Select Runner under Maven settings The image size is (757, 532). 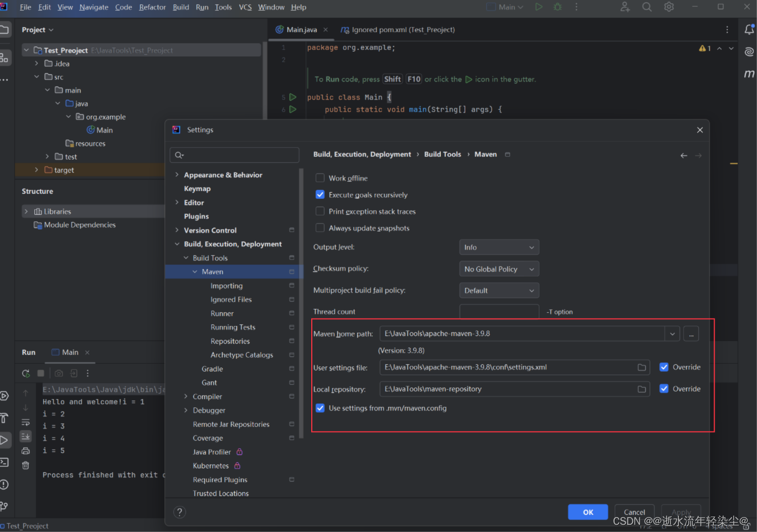click(222, 313)
